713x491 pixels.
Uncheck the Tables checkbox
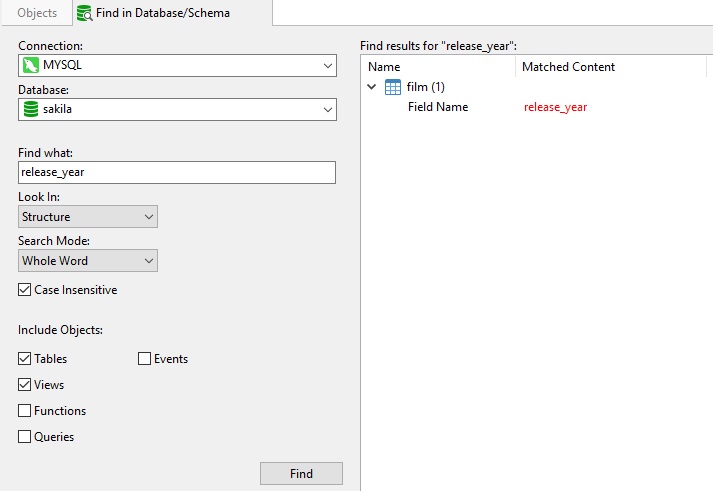(x=25, y=359)
